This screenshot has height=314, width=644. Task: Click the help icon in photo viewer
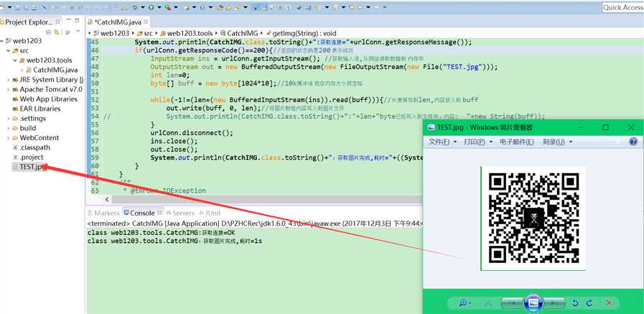633,142
